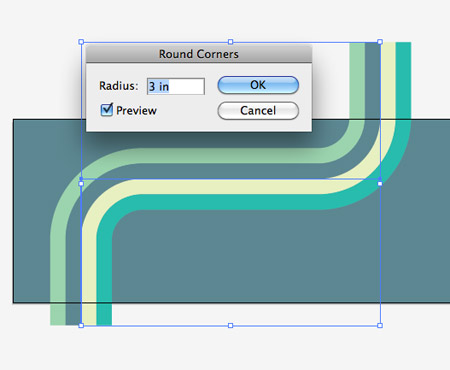Toggle the Preview checkbox
The height and width of the screenshot is (370, 450).
click(x=107, y=110)
